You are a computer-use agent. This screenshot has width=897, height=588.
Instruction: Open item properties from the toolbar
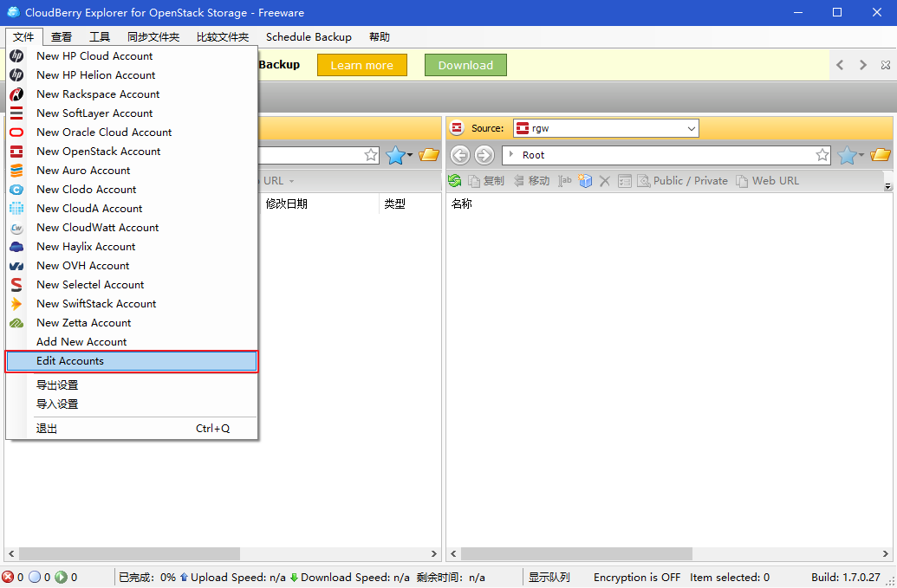click(625, 180)
